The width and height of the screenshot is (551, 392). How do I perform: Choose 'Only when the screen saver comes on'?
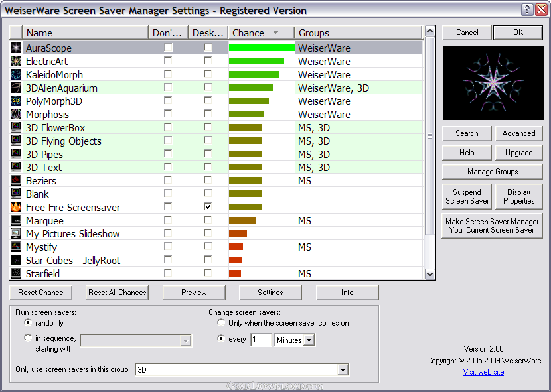[221, 323]
